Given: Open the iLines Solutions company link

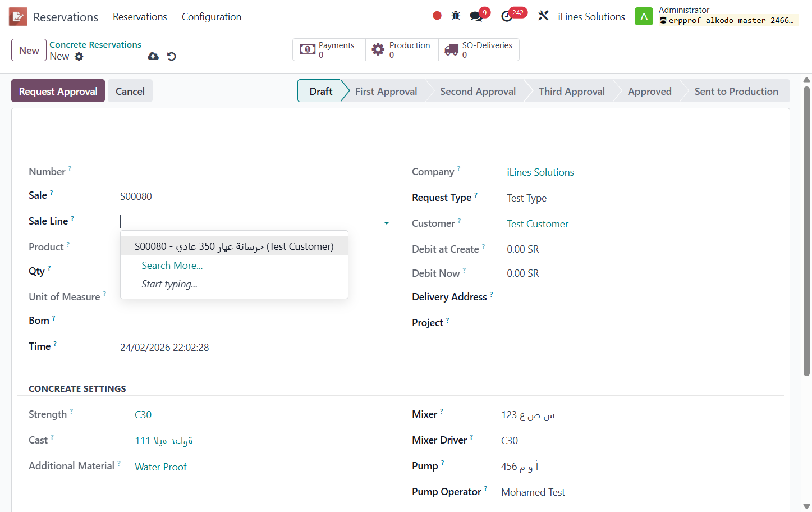Looking at the screenshot, I should click(540, 172).
